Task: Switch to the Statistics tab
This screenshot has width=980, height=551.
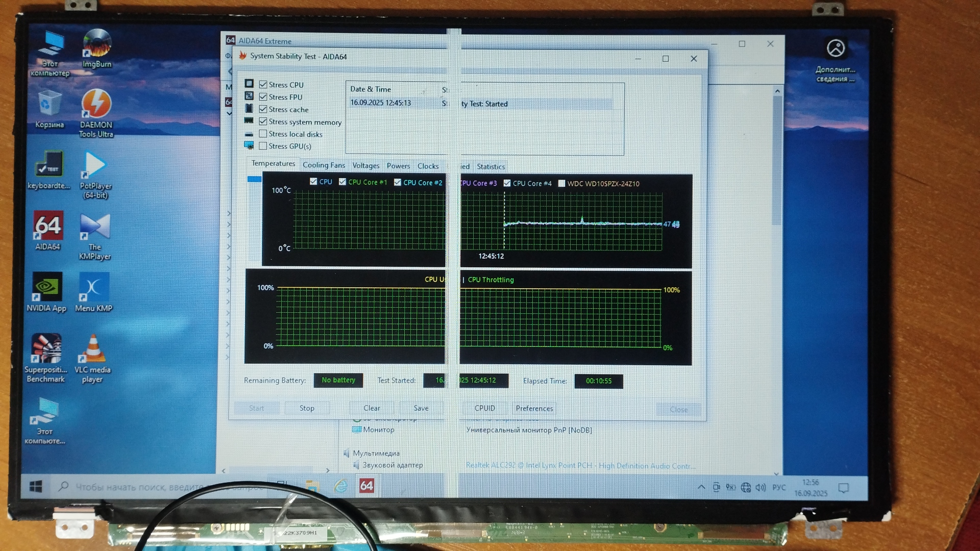Action: 491,167
